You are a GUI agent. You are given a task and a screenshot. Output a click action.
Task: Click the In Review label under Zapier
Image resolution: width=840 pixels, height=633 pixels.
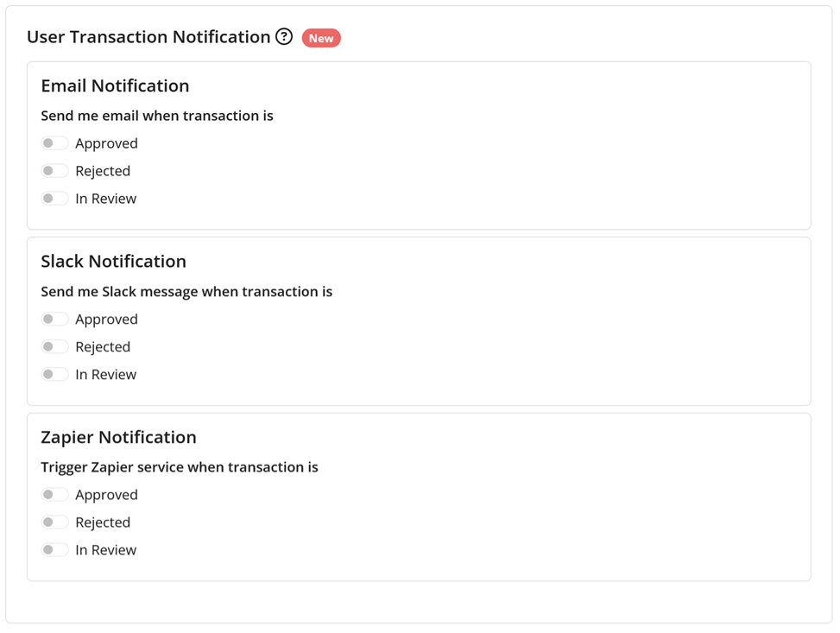[x=106, y=549]
